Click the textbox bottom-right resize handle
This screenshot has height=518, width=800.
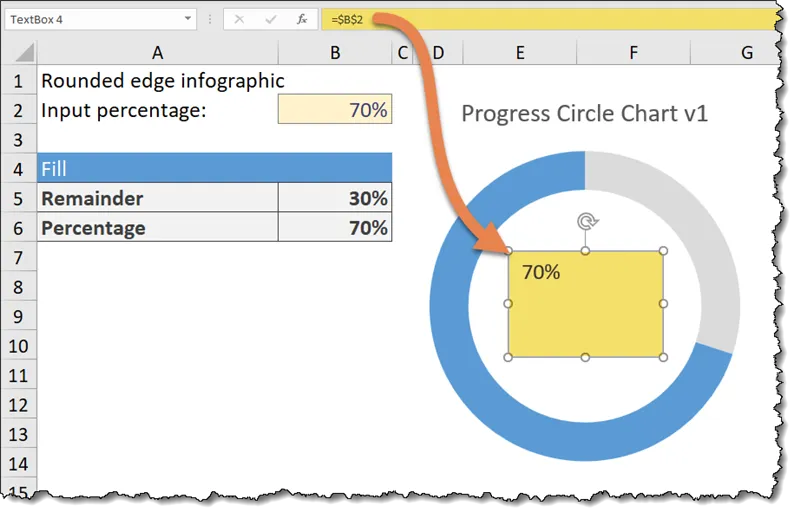tap(663, 357)
